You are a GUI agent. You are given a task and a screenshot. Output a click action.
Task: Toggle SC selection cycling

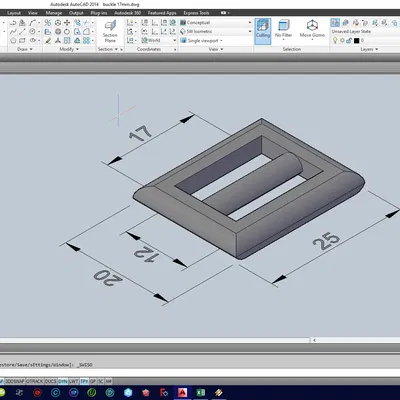[101, 381]
